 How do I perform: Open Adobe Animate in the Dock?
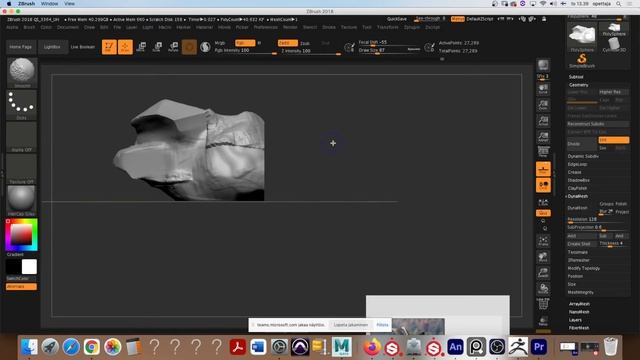pyautogui.click(x=455, y=347)
